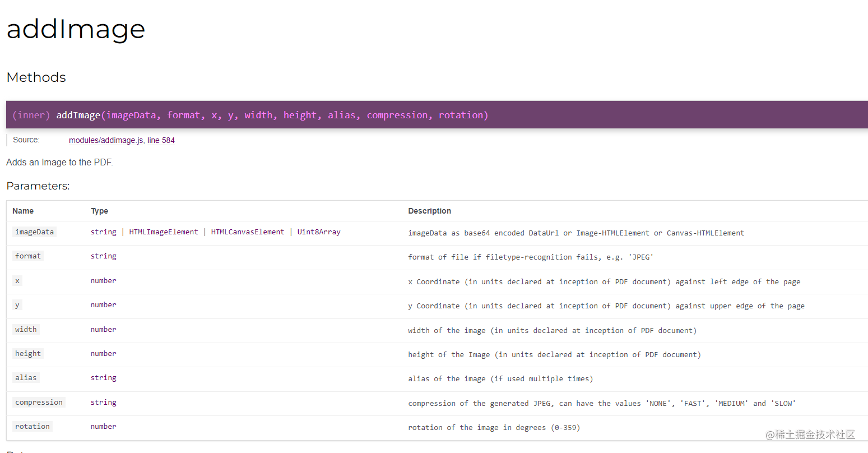Click the Description column header
Screen dimensions: 868x453
click(429, 211)
